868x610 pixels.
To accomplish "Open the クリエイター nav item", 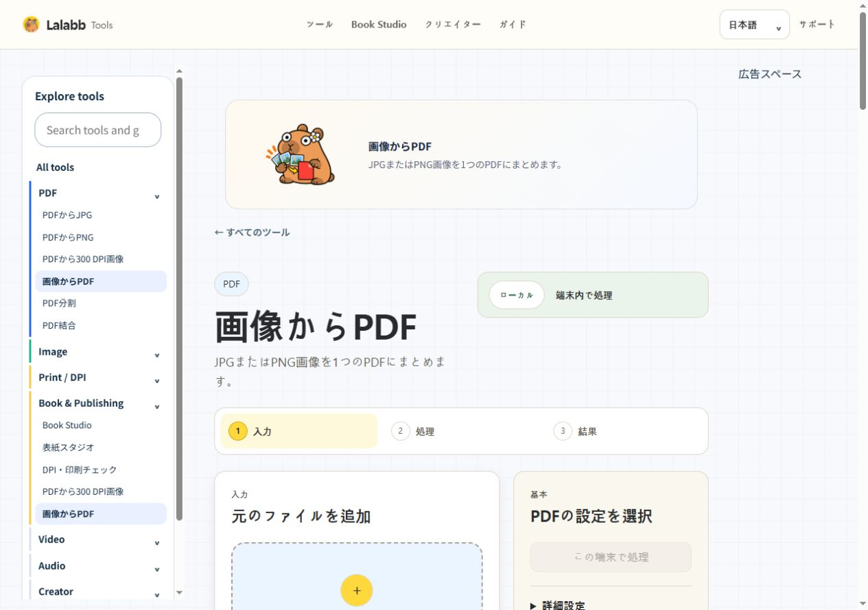I will tap(453, 25).
